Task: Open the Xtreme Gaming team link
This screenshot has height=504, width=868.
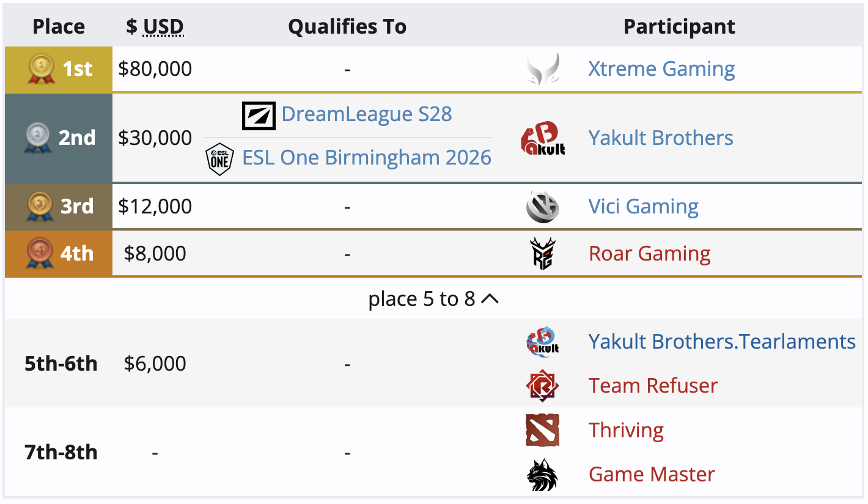Action: (x=661, y=69)
